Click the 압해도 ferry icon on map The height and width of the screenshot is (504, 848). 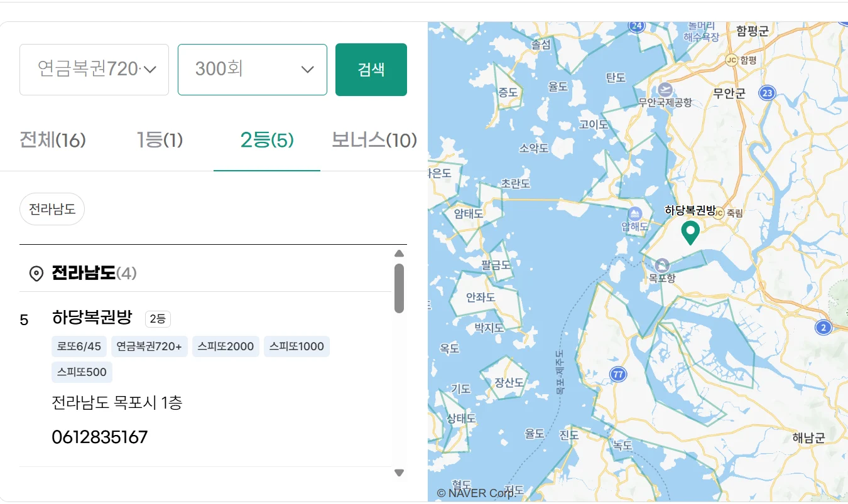point(634,214)
